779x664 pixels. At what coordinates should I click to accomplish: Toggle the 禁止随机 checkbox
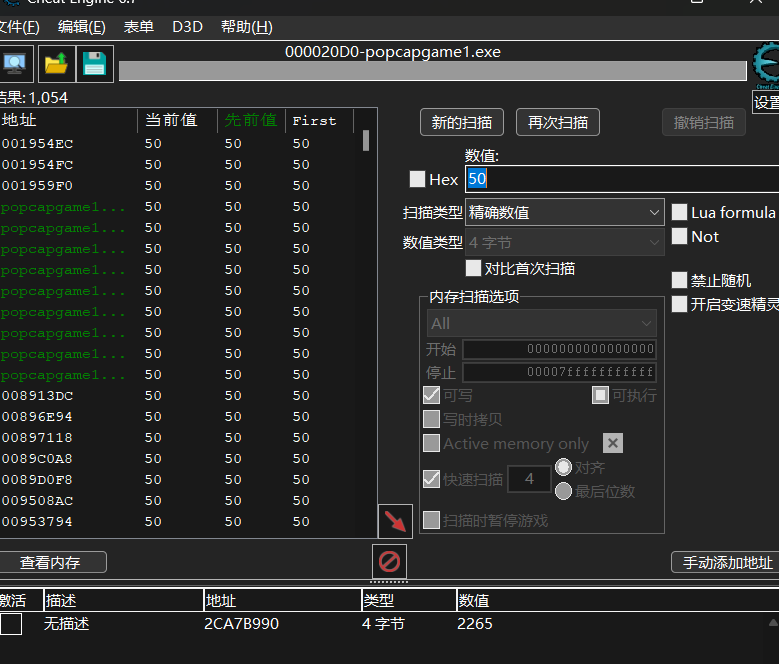click(679, 280)
